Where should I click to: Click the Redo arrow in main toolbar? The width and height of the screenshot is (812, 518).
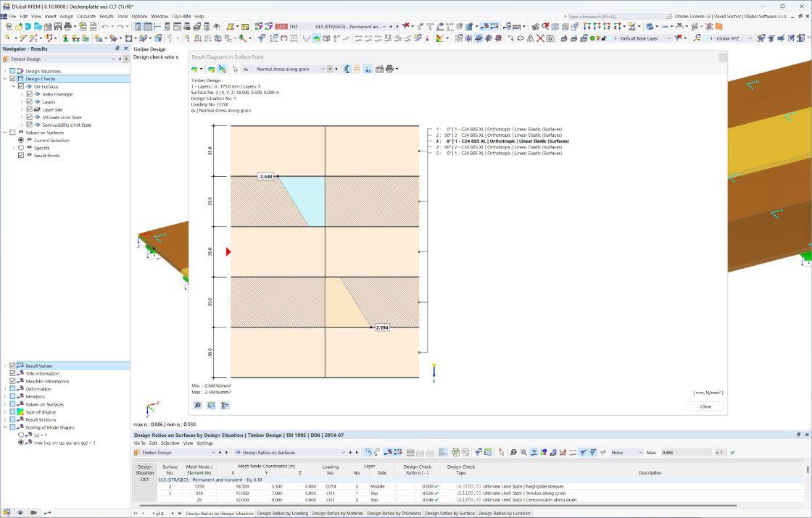coord(120,26)
